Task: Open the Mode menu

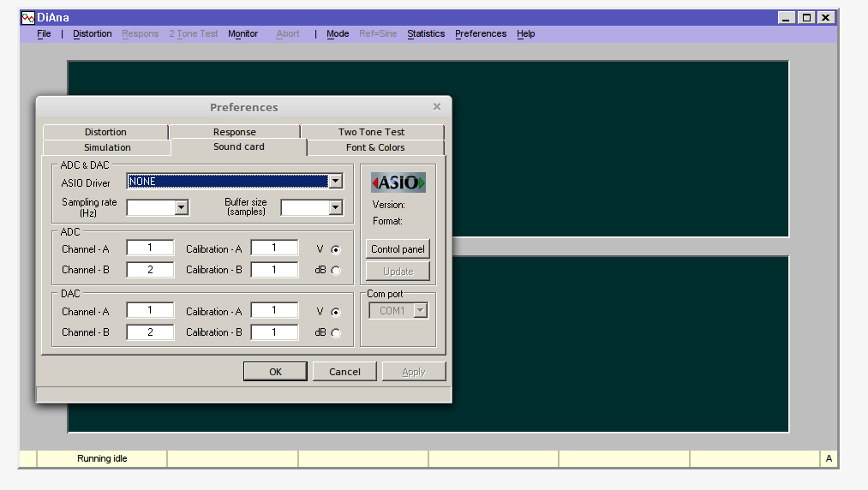Action: (338, 33)
